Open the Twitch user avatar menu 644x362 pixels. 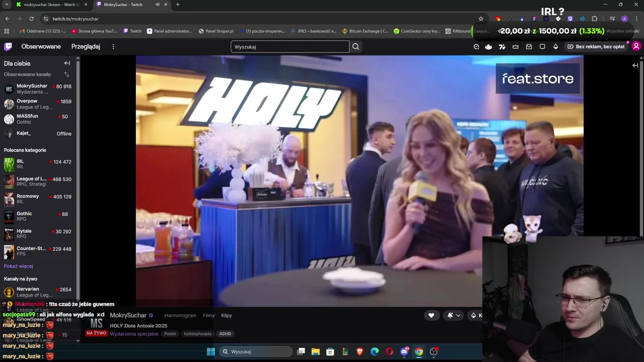pos(636,46)
